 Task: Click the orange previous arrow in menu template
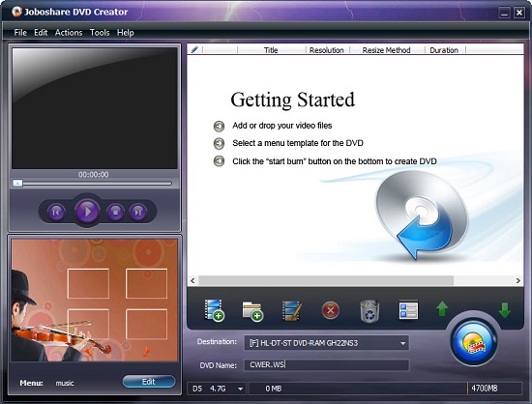[x=88, y=352]
